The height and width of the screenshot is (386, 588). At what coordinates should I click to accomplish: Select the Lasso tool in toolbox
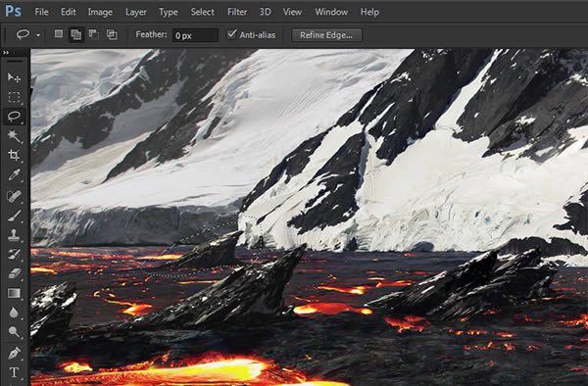[x=15, y=117]
